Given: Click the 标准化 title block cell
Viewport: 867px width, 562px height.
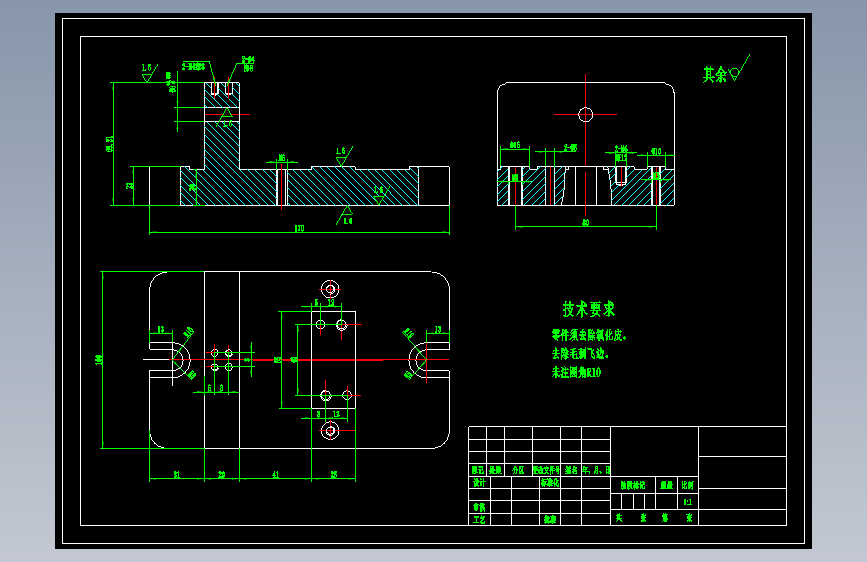Looking at the screenshot, I should [x=550, y=482].
